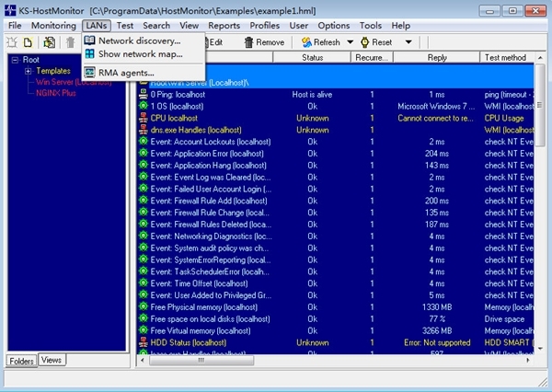
Task: Click the Edit toolbar button
Action: coord(216,42)
